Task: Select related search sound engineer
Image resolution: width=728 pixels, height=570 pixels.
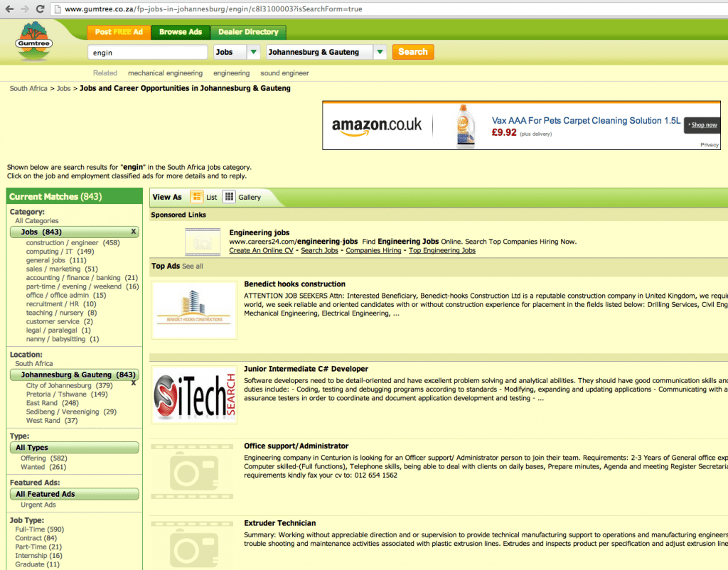Action: click(x=284, y=73)
